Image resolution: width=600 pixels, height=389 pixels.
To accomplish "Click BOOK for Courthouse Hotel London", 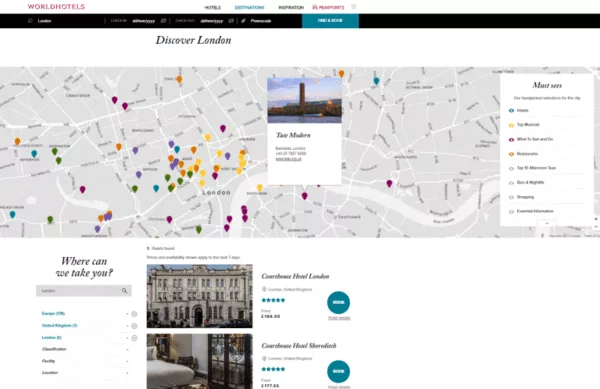I will pos(339,303).
